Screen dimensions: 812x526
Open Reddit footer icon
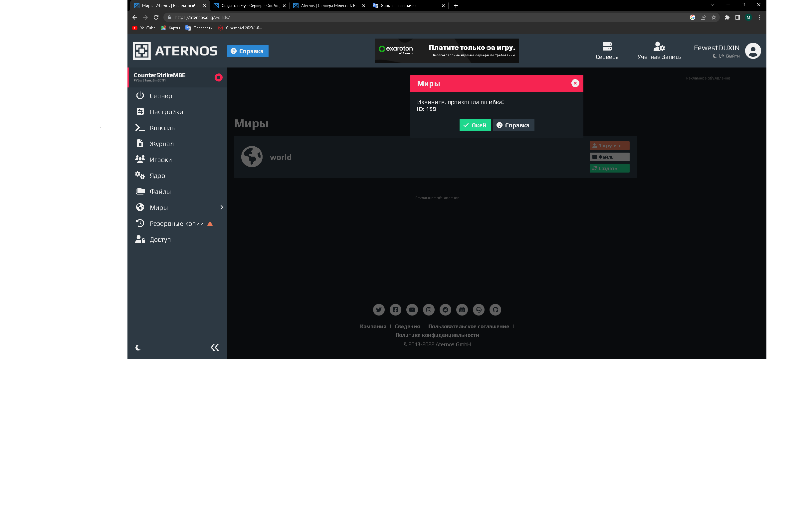[x=445, y=310]
